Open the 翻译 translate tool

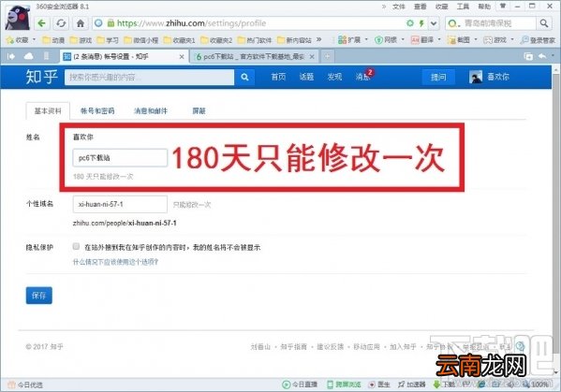[x=415, y=39]
